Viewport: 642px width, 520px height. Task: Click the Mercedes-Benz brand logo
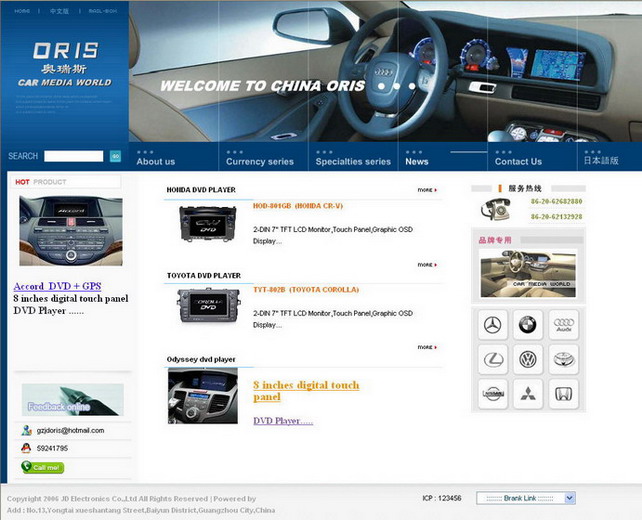click(x=493, y=325)
